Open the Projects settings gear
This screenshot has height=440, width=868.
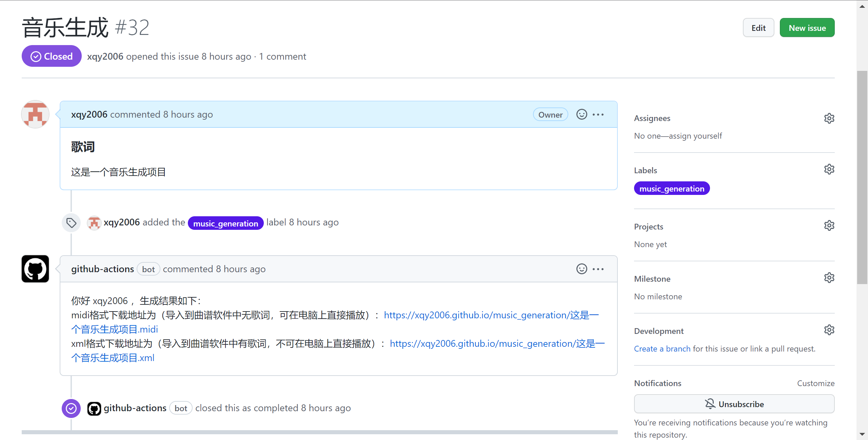[829, 225]
